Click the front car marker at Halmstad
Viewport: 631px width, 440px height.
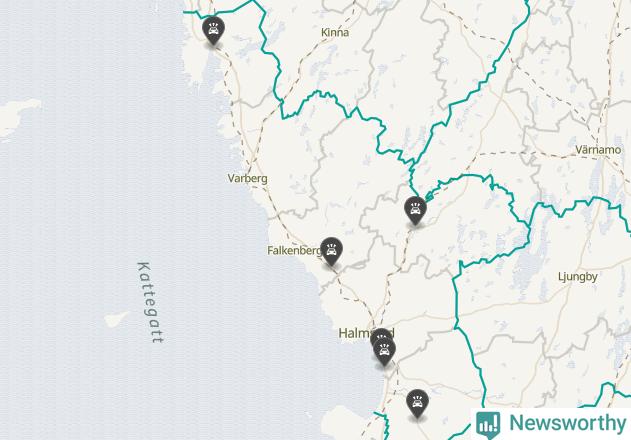[x=384, y=352]
